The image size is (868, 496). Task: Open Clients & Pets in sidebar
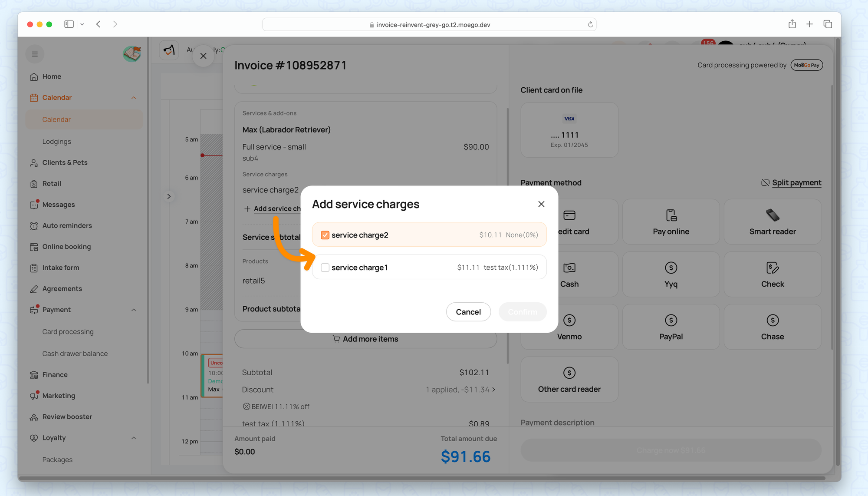click(x=65, y=162)
